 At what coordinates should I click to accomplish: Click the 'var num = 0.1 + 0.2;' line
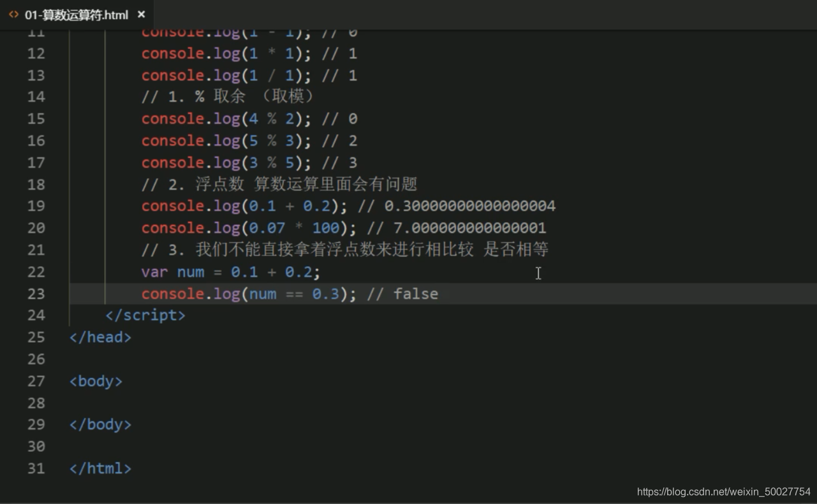point(231,272)
